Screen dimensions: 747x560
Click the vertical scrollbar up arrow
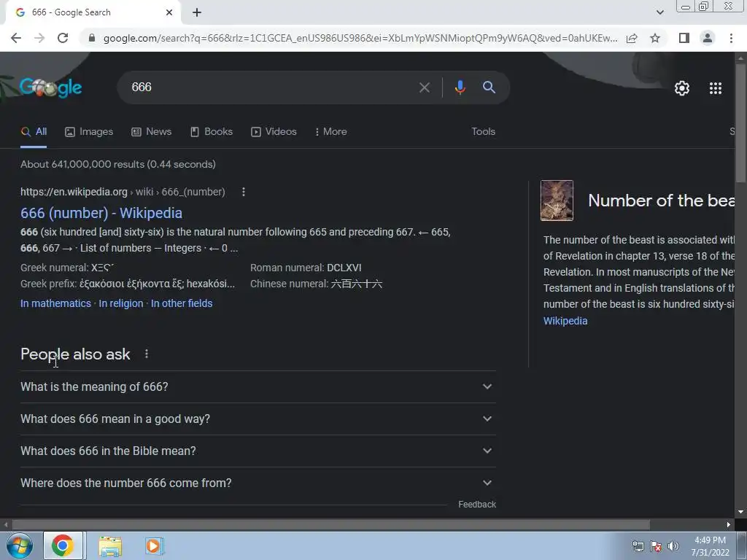click(740, 58)
